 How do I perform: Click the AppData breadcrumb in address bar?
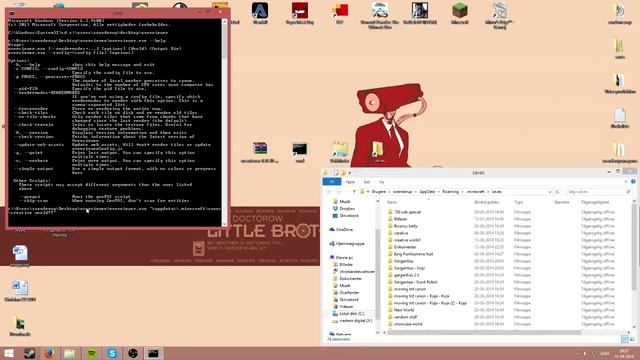point(427,191)
